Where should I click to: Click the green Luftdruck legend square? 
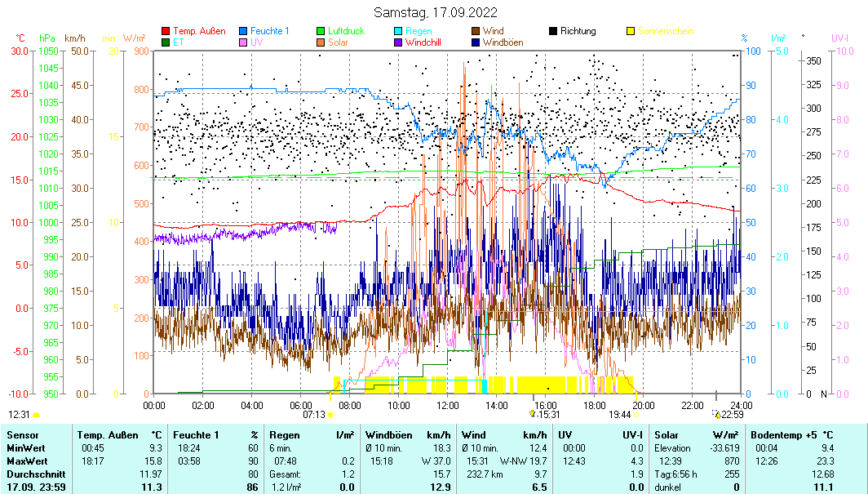click(x=321, y=31)
